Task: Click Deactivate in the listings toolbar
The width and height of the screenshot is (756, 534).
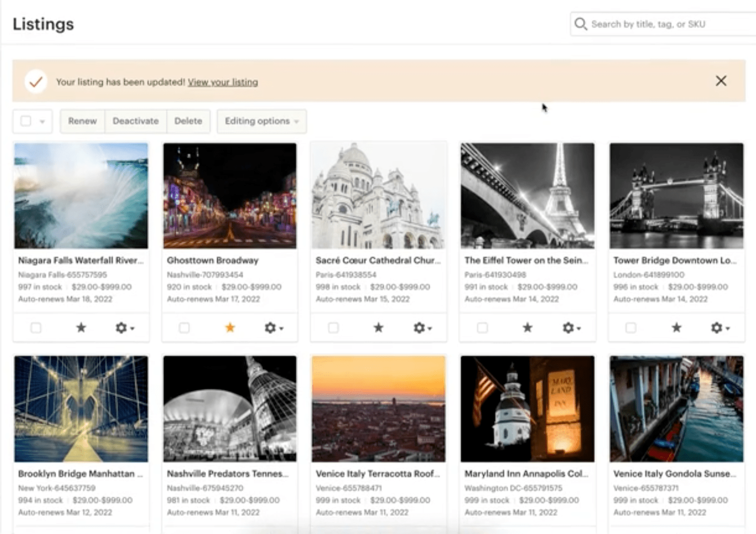Action: tap(136, 121)
